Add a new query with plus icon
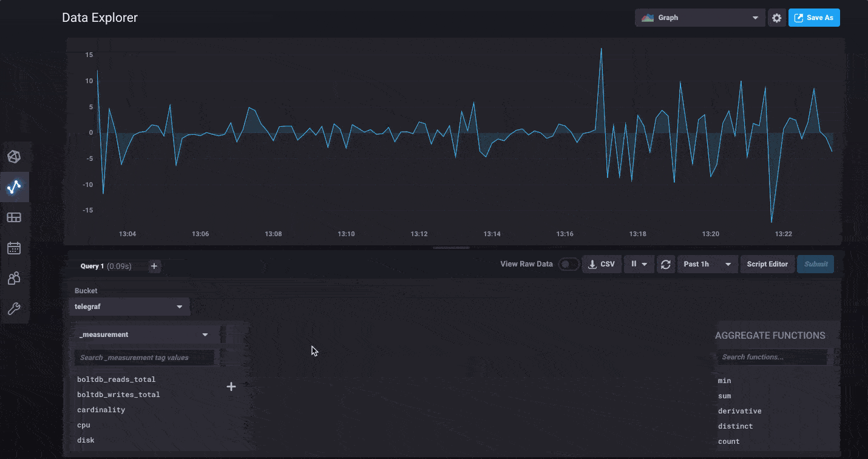Screen dimensions: 868x459 154,266
